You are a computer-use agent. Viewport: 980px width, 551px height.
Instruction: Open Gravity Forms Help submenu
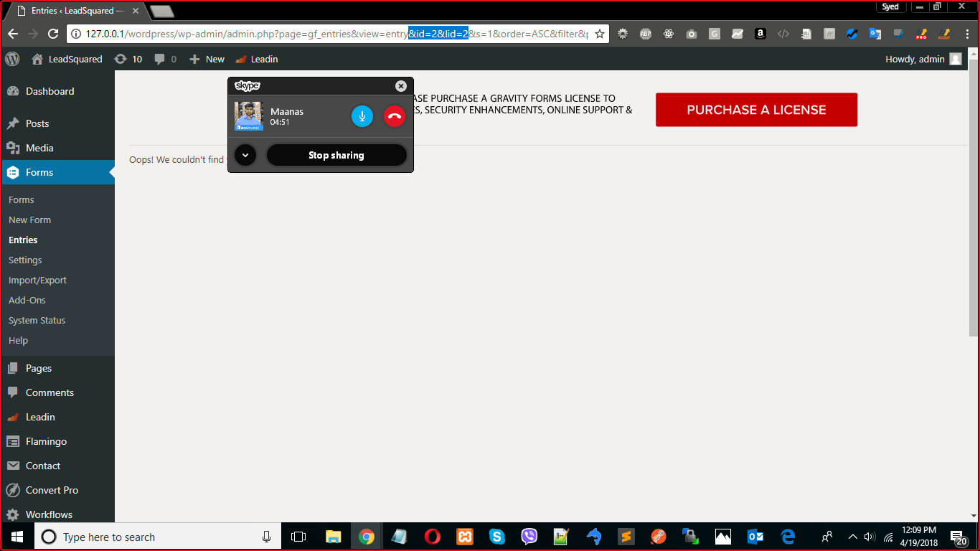18,340
